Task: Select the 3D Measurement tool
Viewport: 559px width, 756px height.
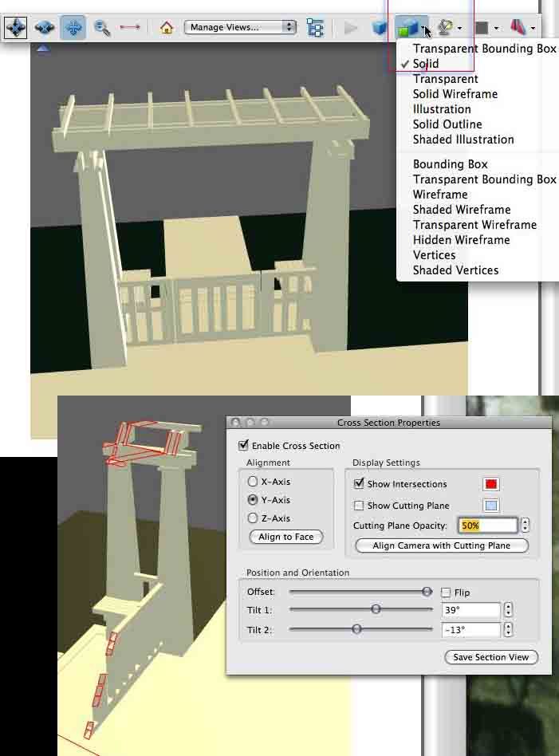Action: (x=130, y=27)
